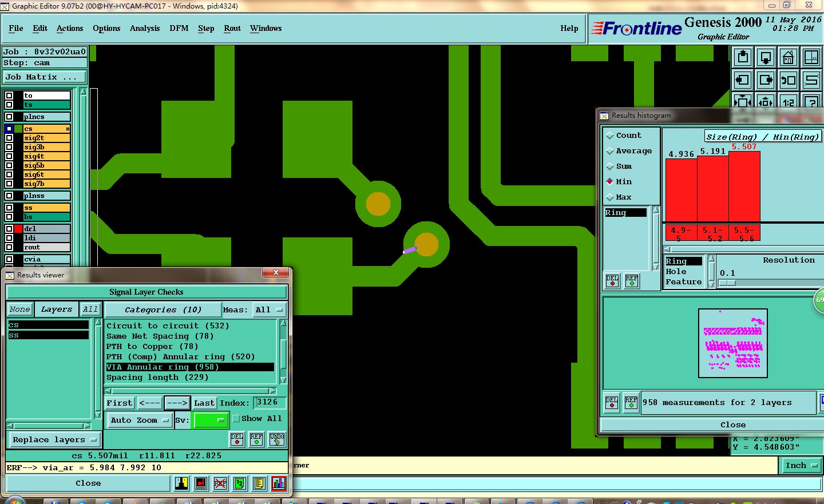The image size is (824, 504).
Task: Select the Average radio option
Action: 610,151
